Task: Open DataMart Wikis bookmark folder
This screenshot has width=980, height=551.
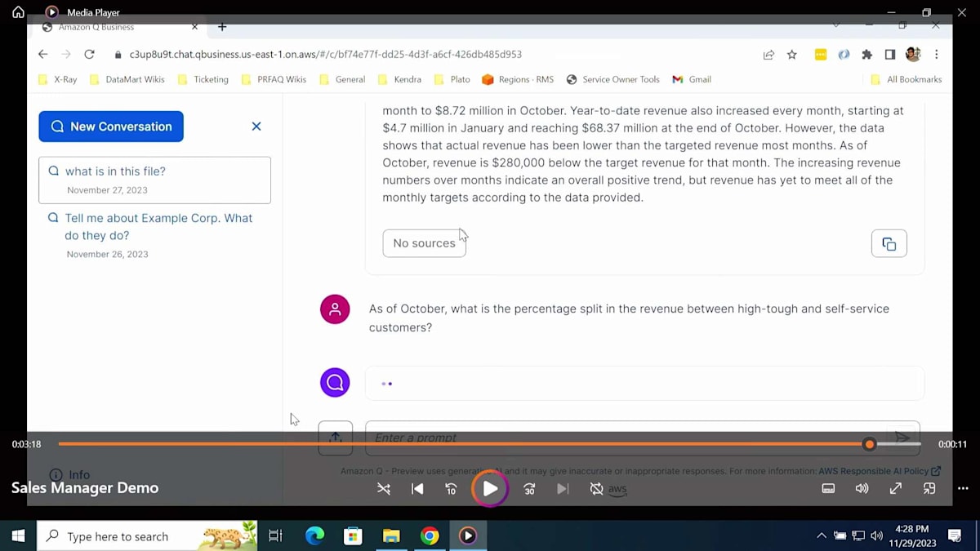Action: coord(127,79)
